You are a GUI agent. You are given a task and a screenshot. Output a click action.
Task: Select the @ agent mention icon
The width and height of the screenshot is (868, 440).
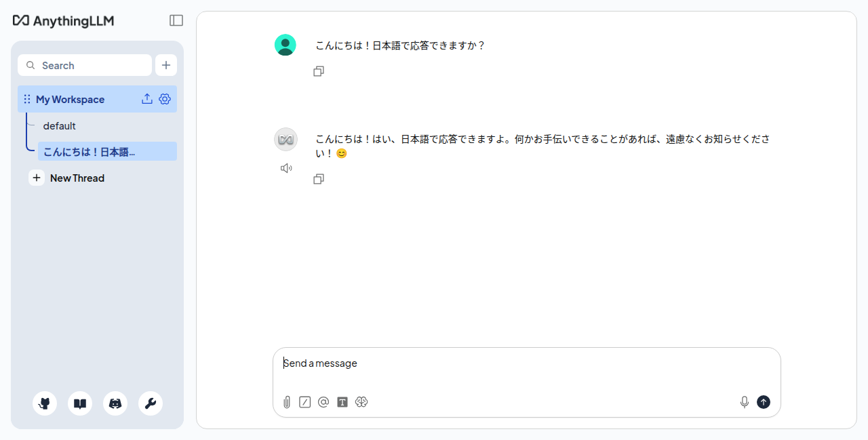click(x=323, y=402)
